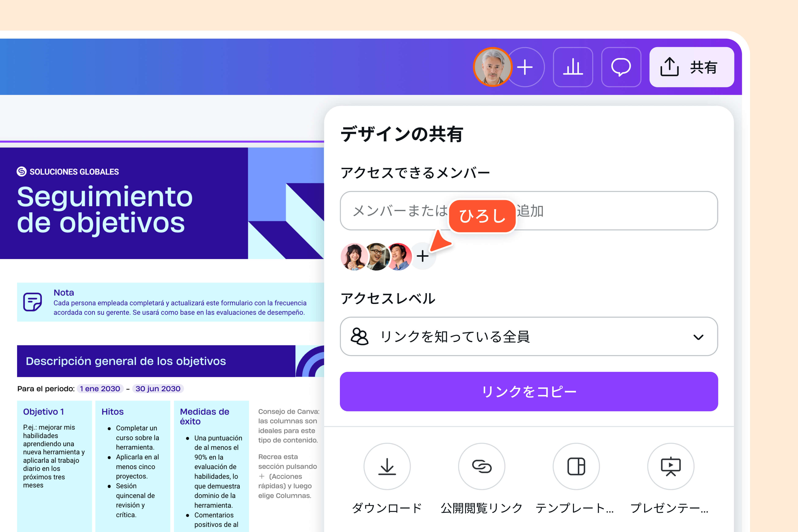
Task: Click the 公開閲覧リンク link icon
Action: click(x=482, y=467)
